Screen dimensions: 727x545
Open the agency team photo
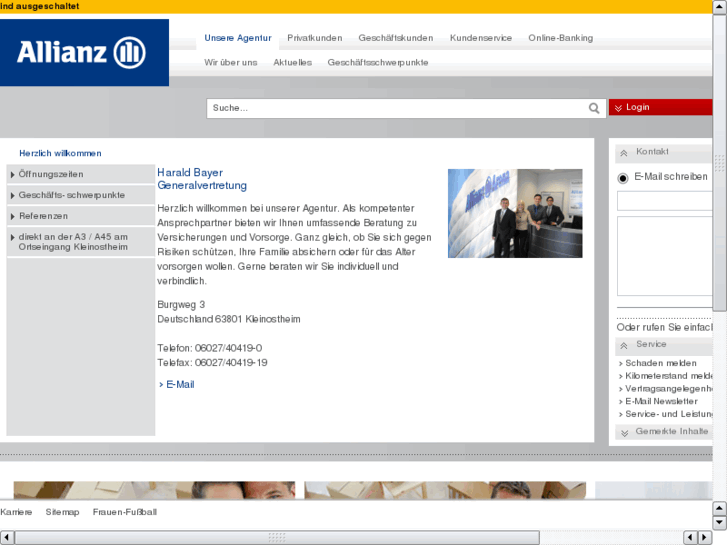(514, 213)
